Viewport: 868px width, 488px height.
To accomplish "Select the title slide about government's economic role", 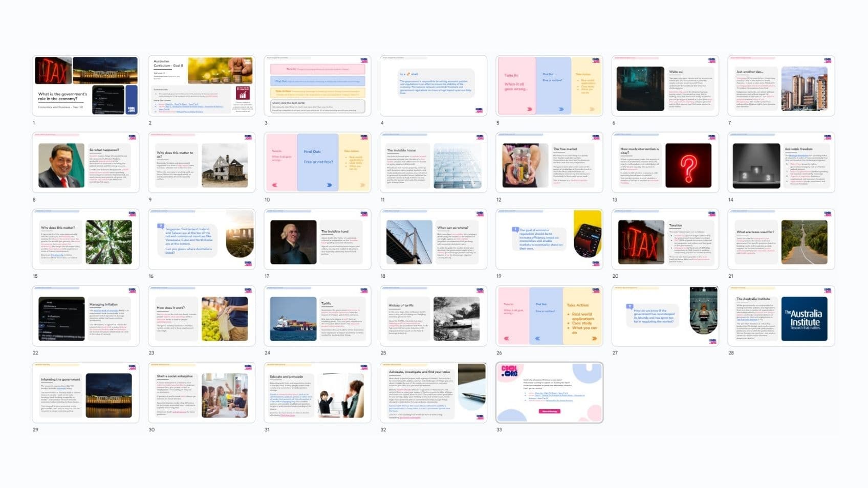I will click(85, 86).
